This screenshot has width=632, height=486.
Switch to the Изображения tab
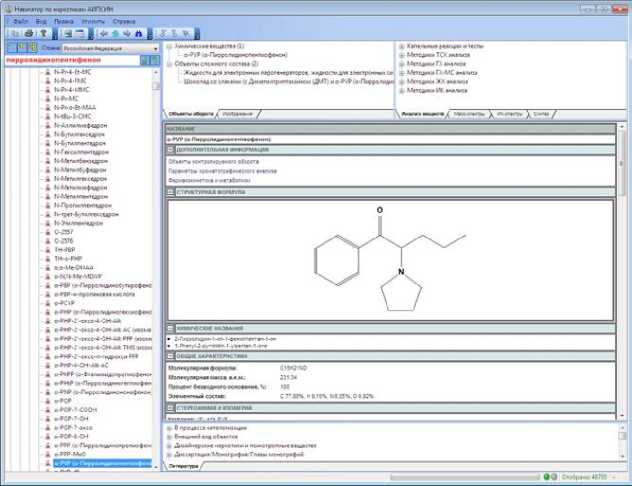(x=236, y=115)
